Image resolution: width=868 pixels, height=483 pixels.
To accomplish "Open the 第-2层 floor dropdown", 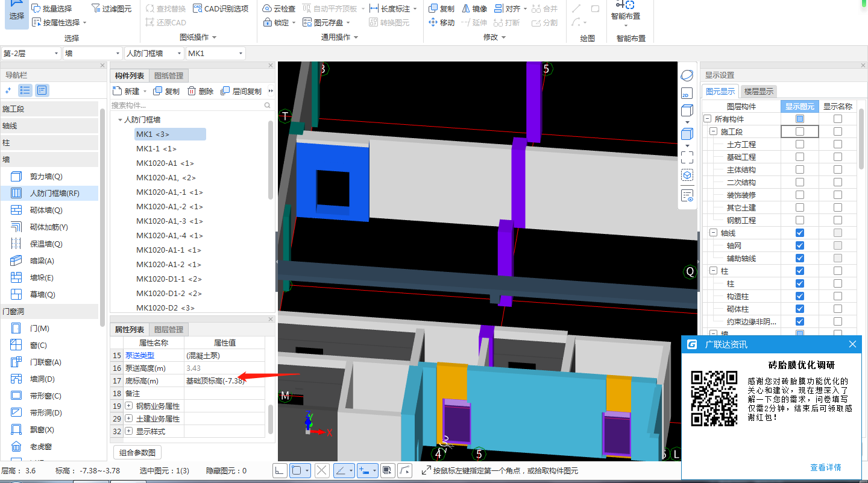I will pyautogui.click(x=31, y=54).
